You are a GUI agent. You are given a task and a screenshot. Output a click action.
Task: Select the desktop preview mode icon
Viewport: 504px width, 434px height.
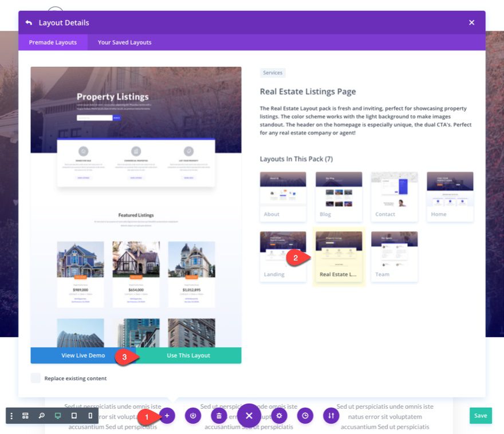pos(57,416)
